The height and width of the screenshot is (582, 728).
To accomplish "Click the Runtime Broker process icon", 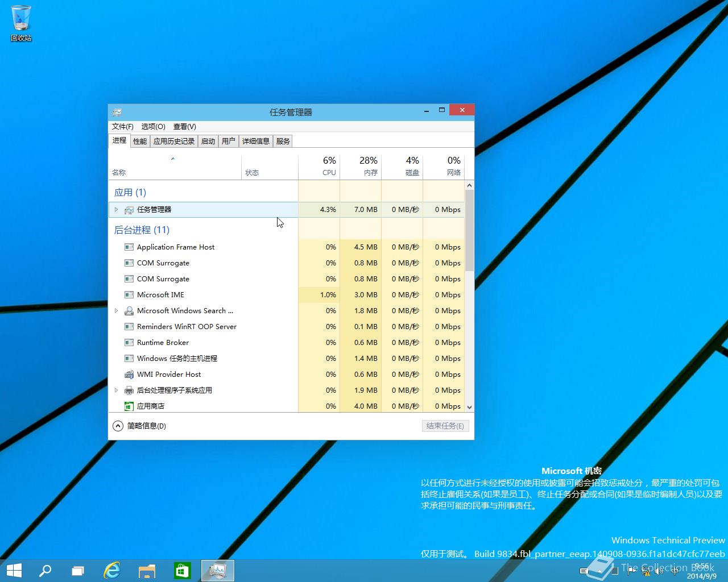I will (129, 343).
